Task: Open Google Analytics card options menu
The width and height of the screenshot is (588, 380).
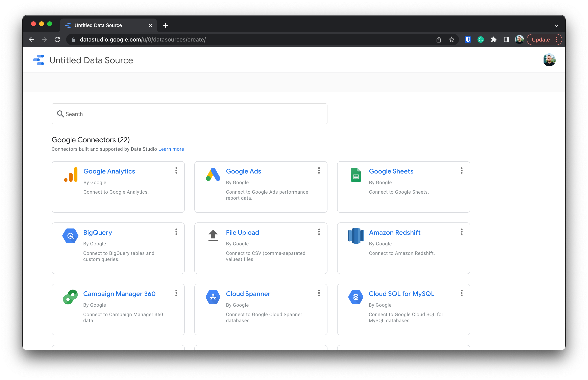Action: click(x=176, y=170)
